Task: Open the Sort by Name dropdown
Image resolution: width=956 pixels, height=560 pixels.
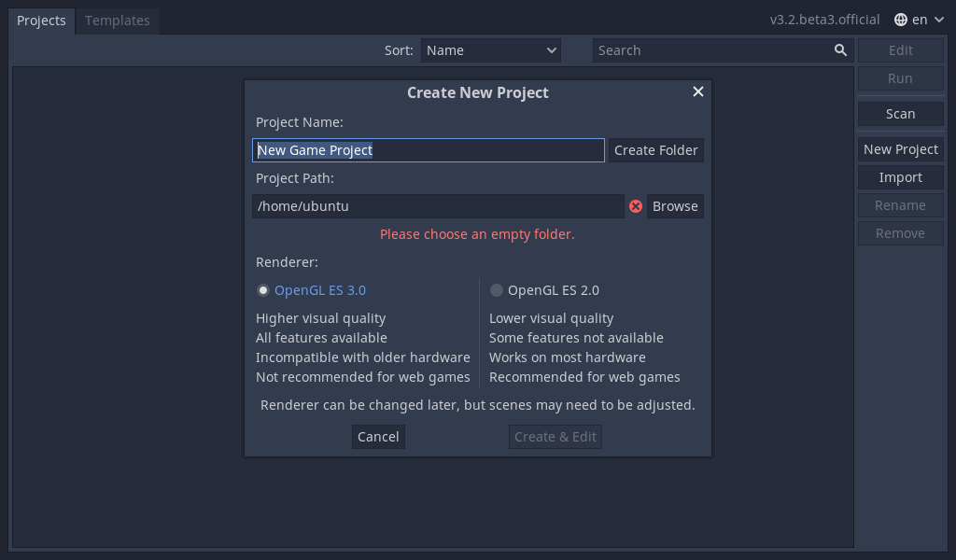Action: pyautogui.click(x=491, y=50)
